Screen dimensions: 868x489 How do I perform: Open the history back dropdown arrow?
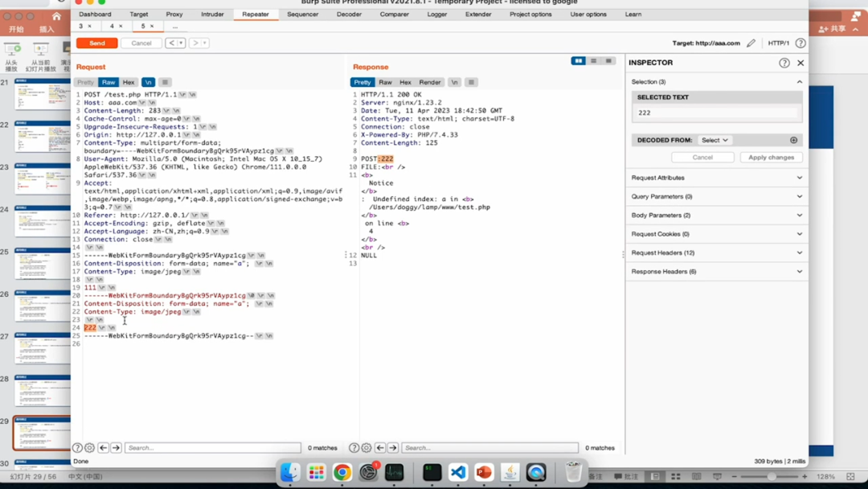(x=181, y=43)
